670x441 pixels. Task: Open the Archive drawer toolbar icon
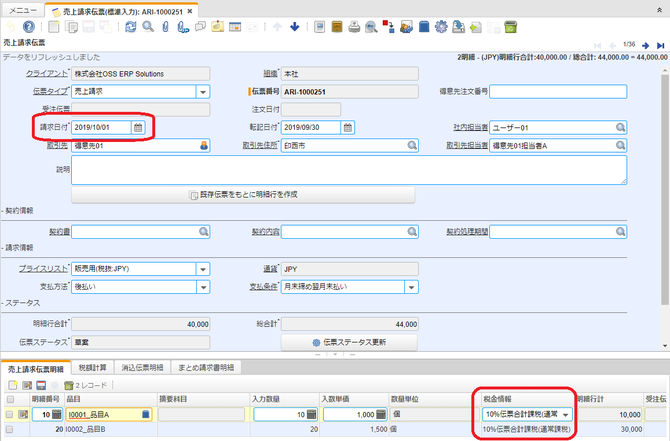[337, 27]
